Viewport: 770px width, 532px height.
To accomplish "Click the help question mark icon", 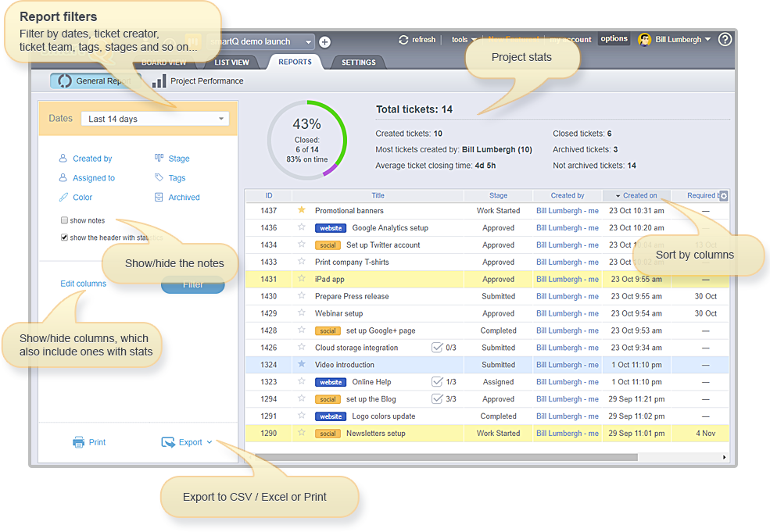I will (x=725, y=39).
